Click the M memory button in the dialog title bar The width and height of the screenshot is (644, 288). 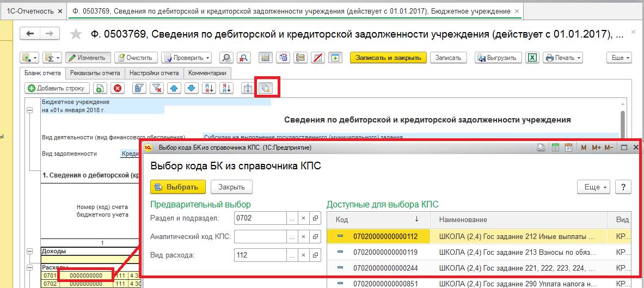pyautogui.click(x=584, y=148)
